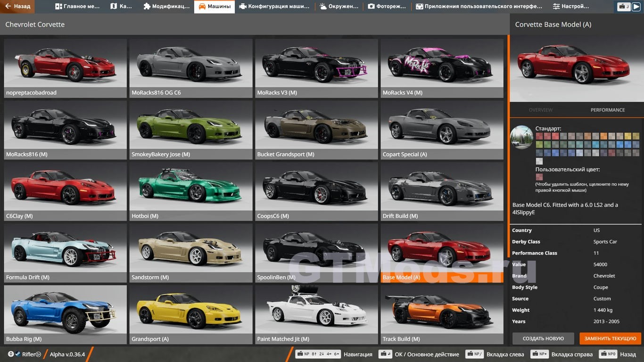Pick the Bucket Grandsport (M) configuration

(316, 130)
